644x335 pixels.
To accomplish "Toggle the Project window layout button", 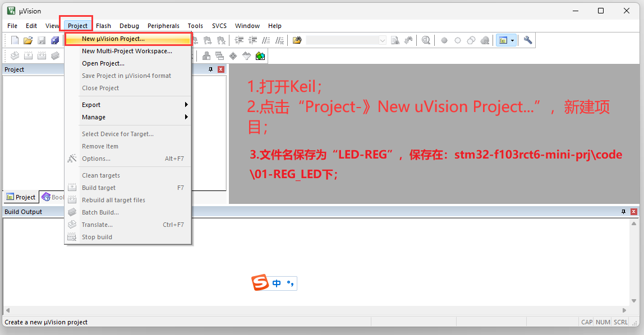I will click(503, 40).
